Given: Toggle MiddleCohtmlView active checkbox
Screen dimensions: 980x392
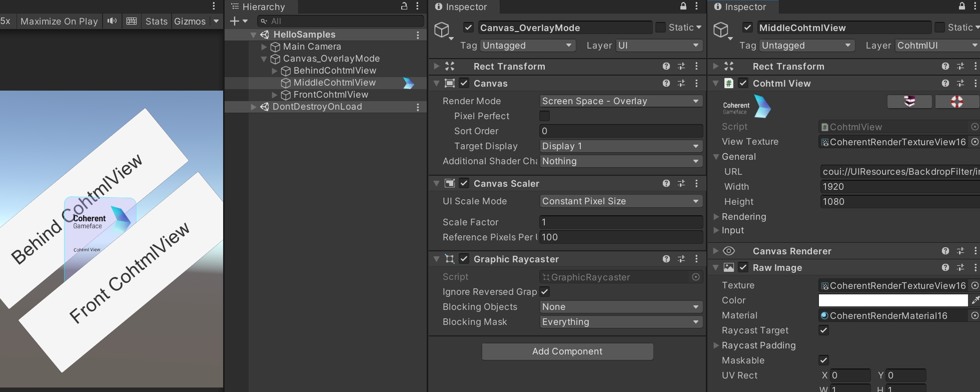Looking at the screenshot, I should [747, 28].
